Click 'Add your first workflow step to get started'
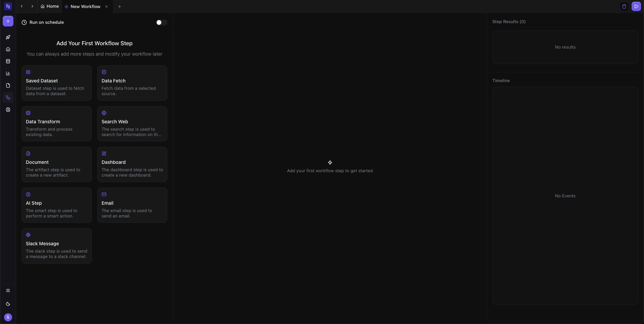644x324 pixels. point(330,171)
